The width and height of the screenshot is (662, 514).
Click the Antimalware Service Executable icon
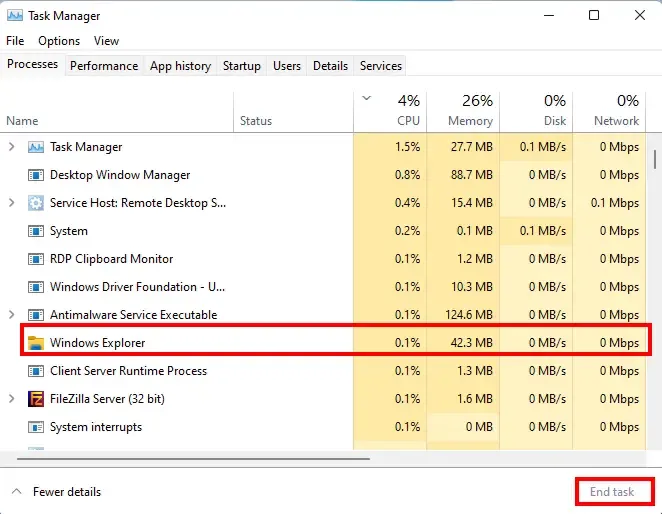36,315
